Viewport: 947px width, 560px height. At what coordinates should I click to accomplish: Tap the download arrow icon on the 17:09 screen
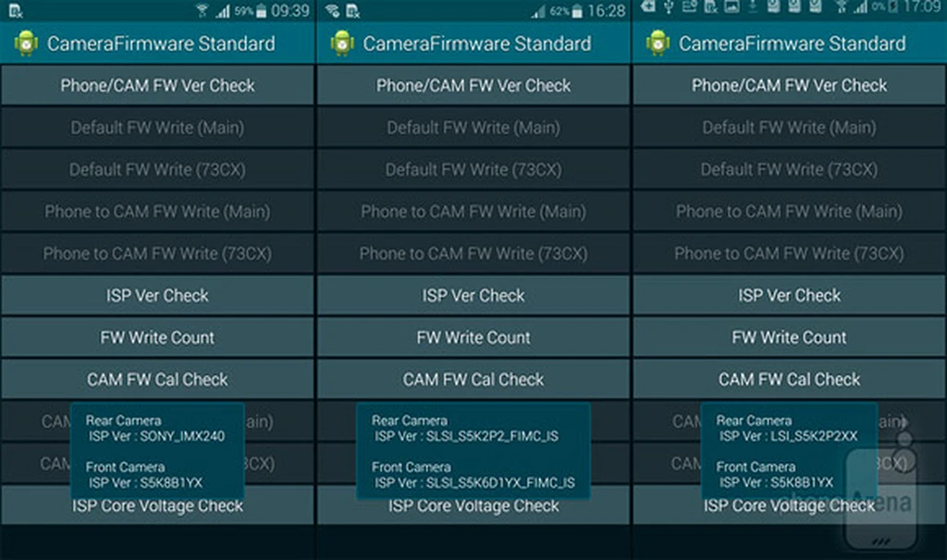click(x=753, y=7)
